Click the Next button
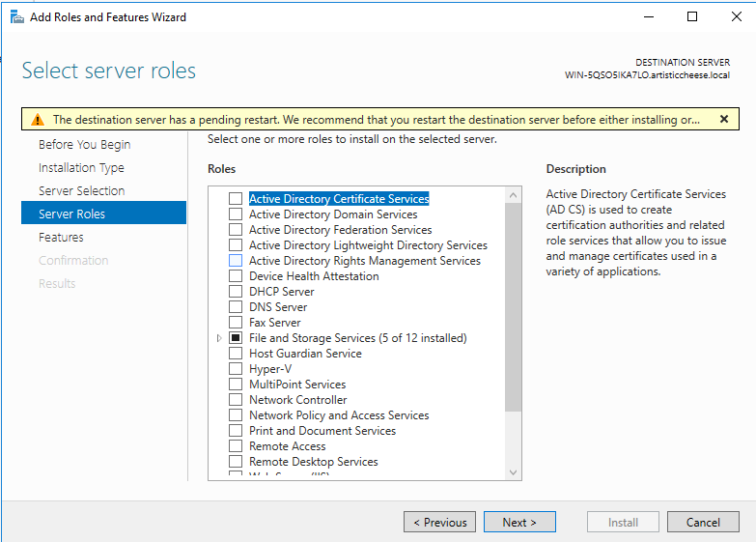Screen dimensions: 756x542 [519, 523]
